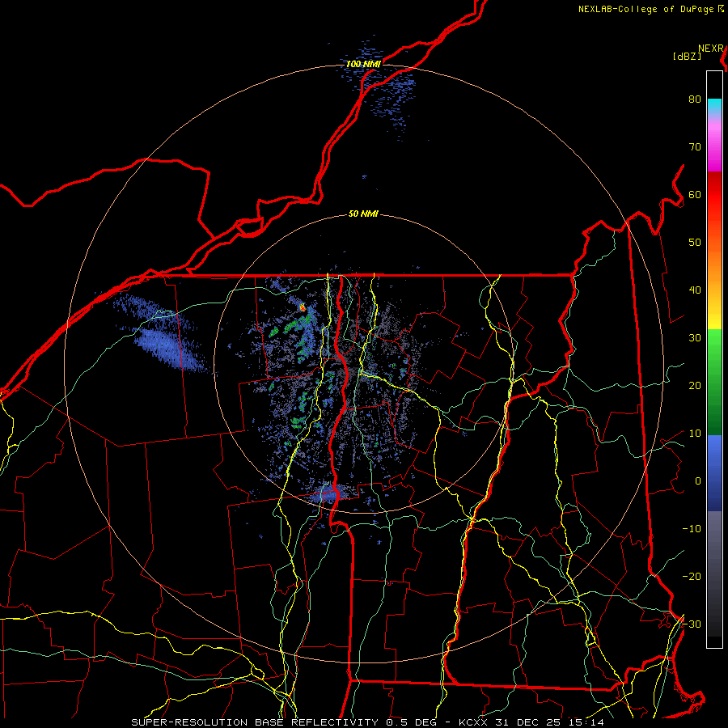Click the [dBZ] legend unit label
The height and width of the screenshot is (728, 728).
687,57
